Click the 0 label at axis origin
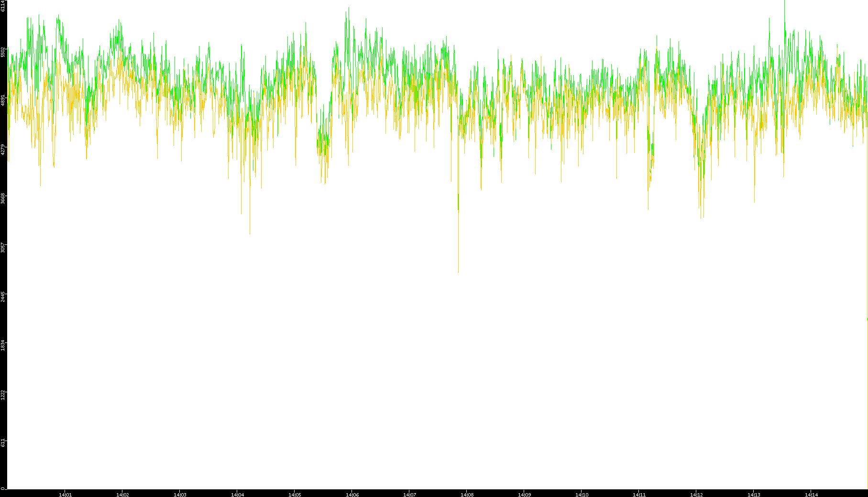The image size is (868, 497). (x=2, y=488)
